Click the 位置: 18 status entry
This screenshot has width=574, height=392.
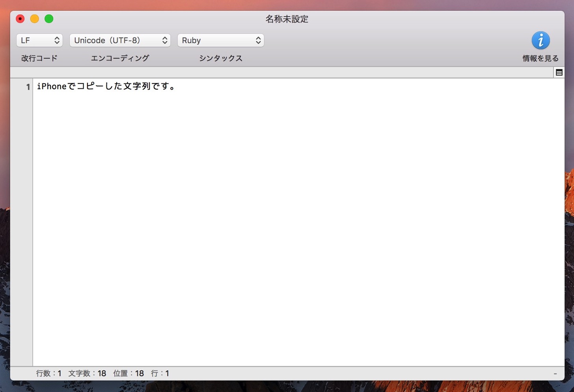[129, 373]
